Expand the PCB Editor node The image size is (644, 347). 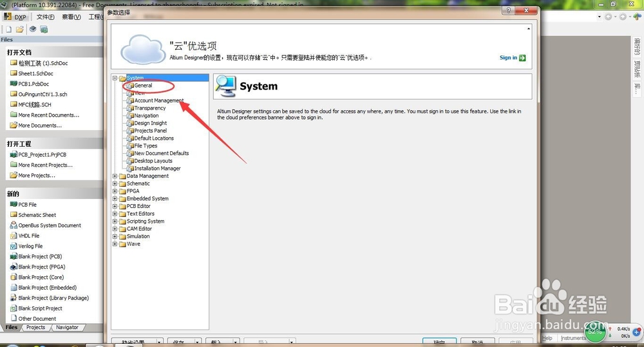(x=115, y=206)
